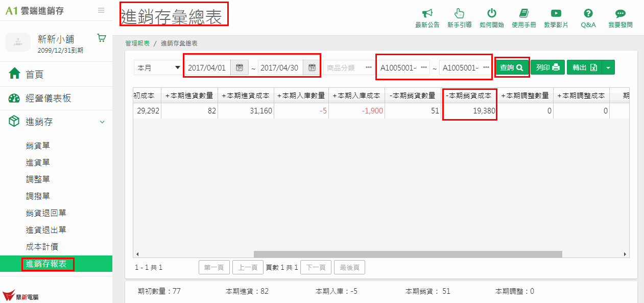Select cell with value 31,160

(x=246, y=111)
